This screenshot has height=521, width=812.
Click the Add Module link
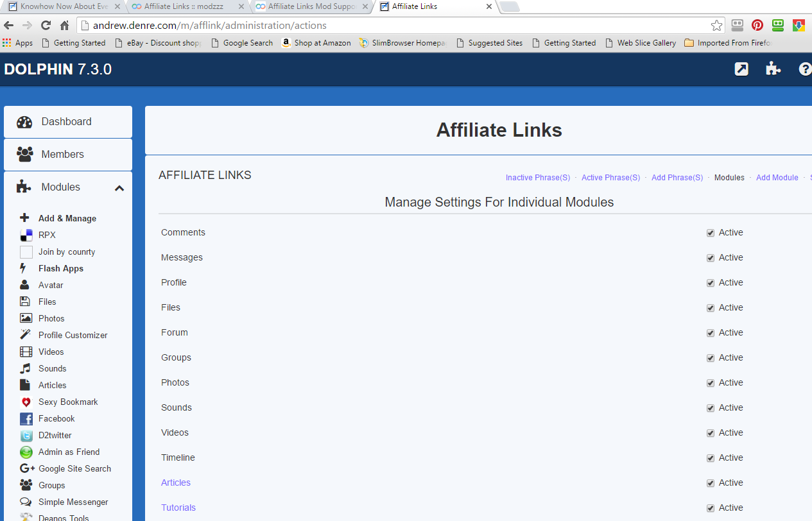[777, 178]
